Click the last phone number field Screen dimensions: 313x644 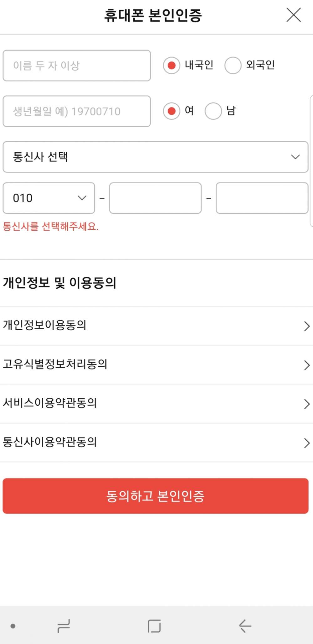click(262, 198)
